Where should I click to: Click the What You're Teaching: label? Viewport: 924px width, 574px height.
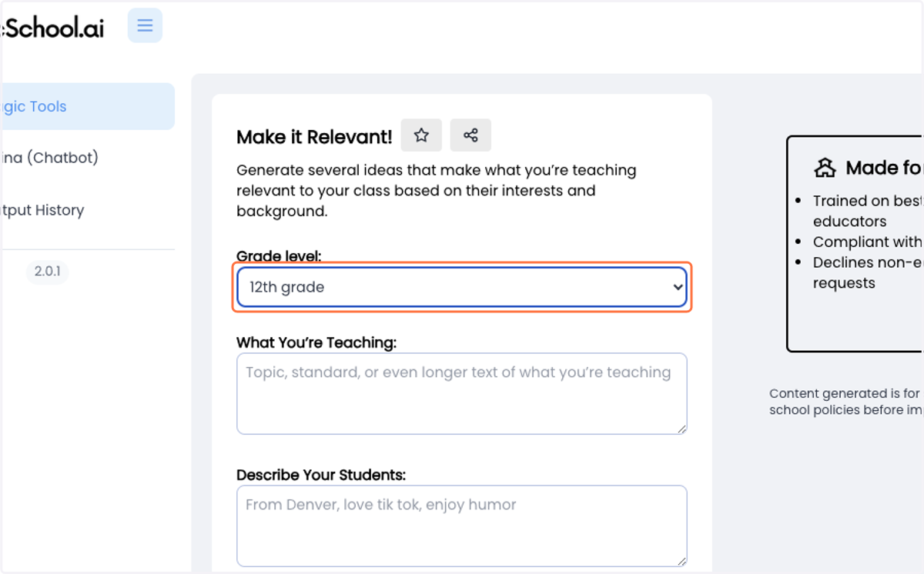[316, 342]
